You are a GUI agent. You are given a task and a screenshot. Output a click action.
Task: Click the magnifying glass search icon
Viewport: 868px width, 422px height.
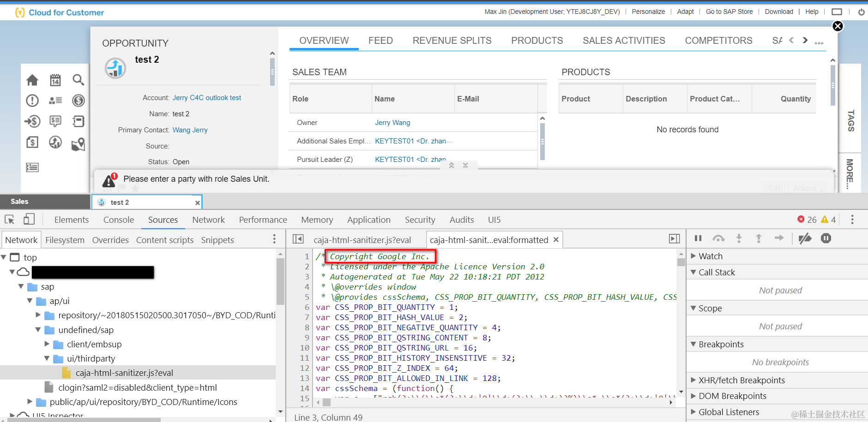pos(78,80)
